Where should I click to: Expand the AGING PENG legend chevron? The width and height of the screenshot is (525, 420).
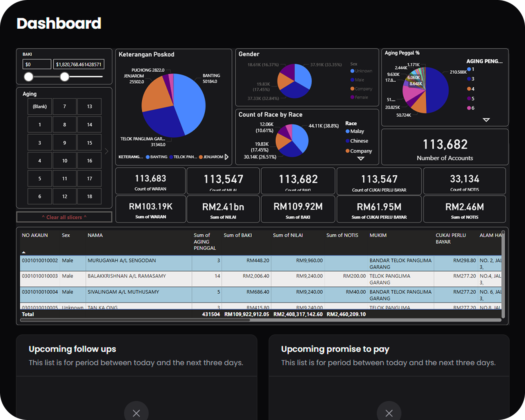tap(486, 119)
